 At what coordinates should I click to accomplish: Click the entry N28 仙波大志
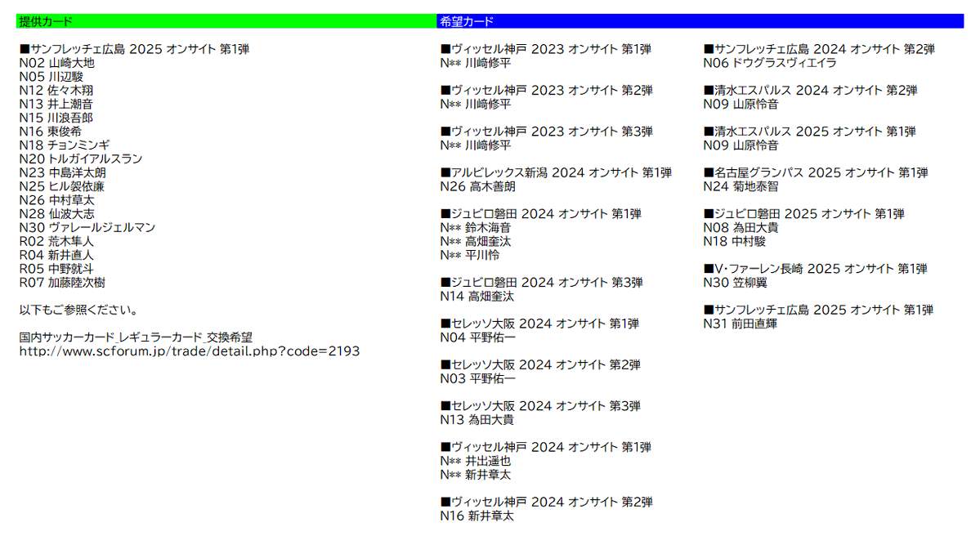[57, 214]
